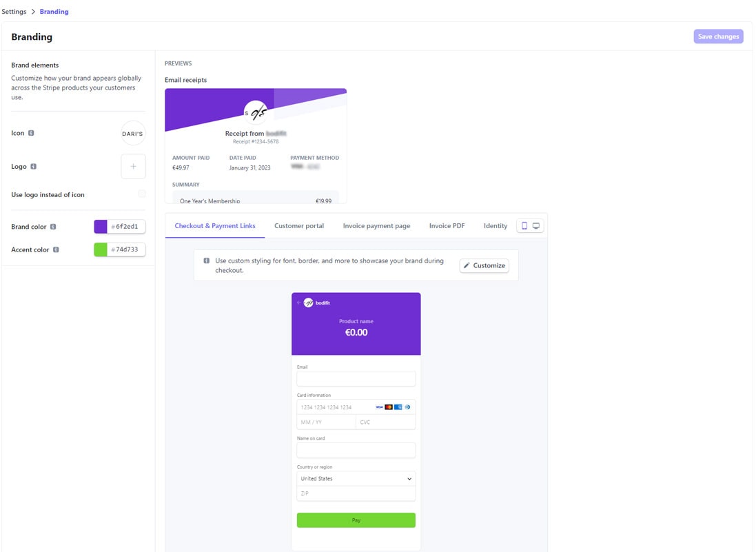Click the 'Email receipts' preview heading
The height and width of the screenshot is (552, 756).
point(185,80)
